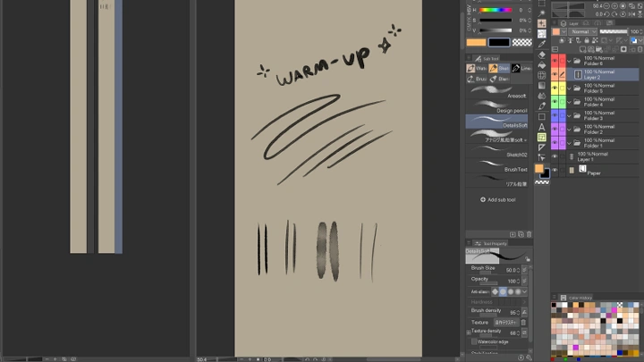Select the Ruler tool
Viewport: 644px width, 362px height.
click(542, 147)
